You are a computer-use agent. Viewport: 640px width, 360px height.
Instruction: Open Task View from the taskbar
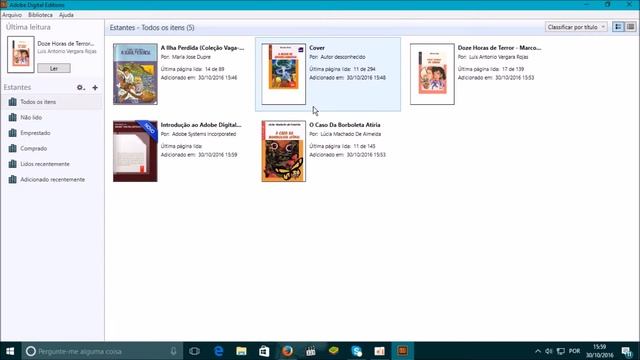coord(195,351)
